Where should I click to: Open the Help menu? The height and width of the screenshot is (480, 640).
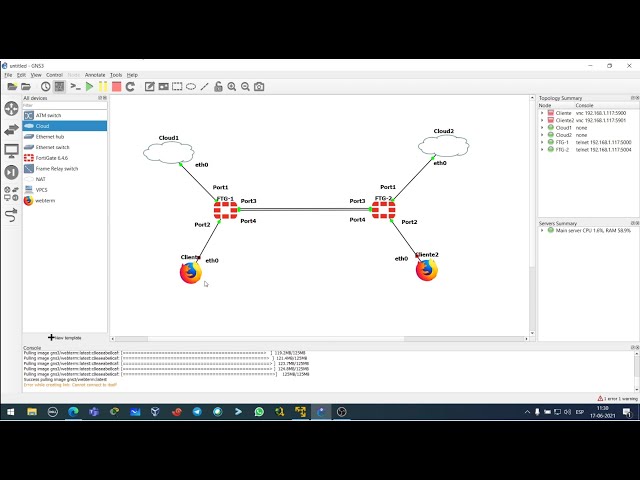pos(132,75)
